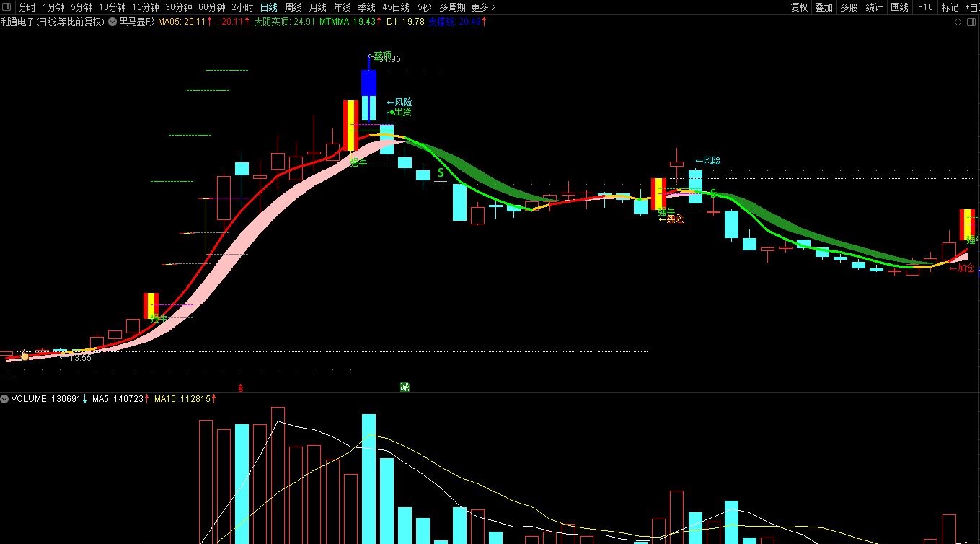Select the 2小时 period tab
Image resolution: width=980 pixels, height=544 pixels.
pyautogui.click(x=242, y=7)
